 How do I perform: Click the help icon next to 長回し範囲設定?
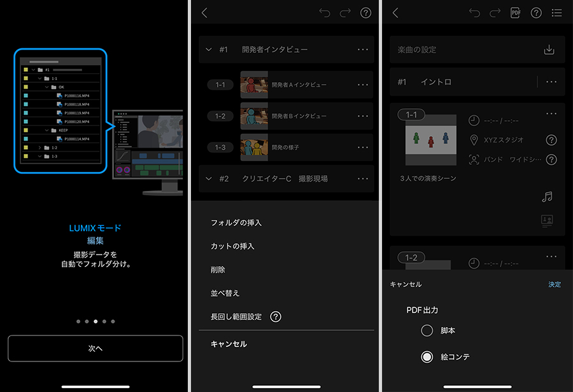[x=276, y=317]
